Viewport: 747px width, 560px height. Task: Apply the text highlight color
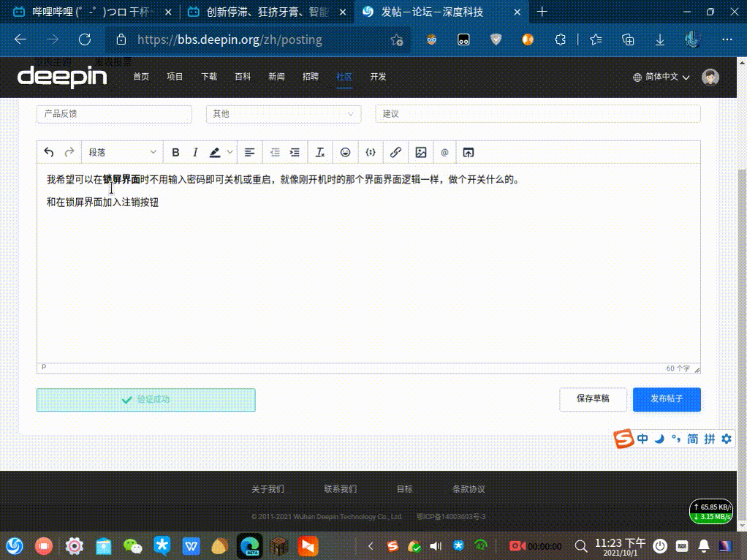pyautogui.click(x=215, y=152)
